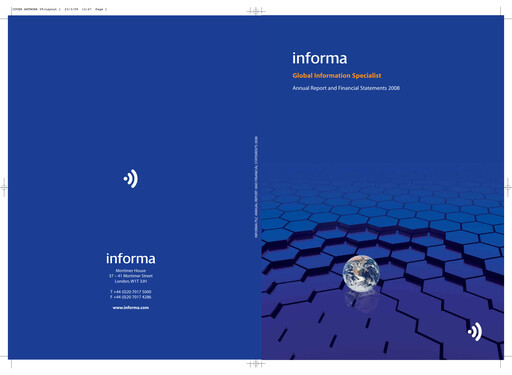Click the globe image on the hexagon floor
The width and height of the screenshot is (512, 375).
click(361, 274)
